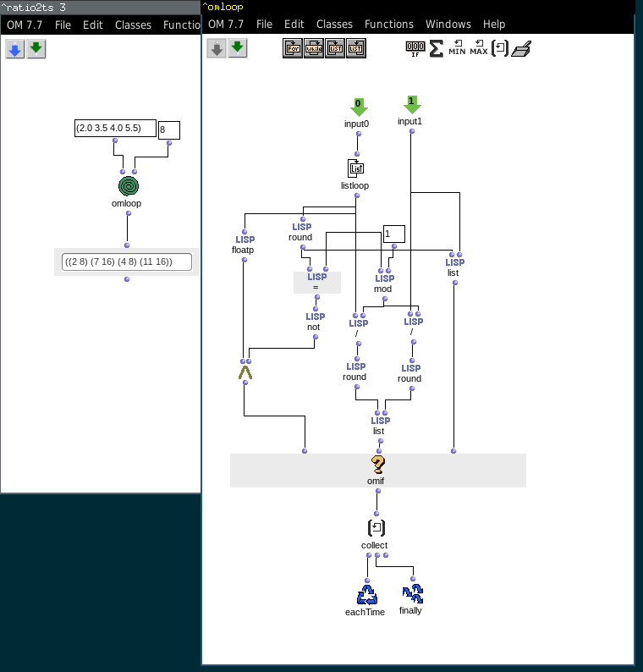Open the Functions menu in omloop window
The width and height of the screenshot is (643, 672).
389,24
